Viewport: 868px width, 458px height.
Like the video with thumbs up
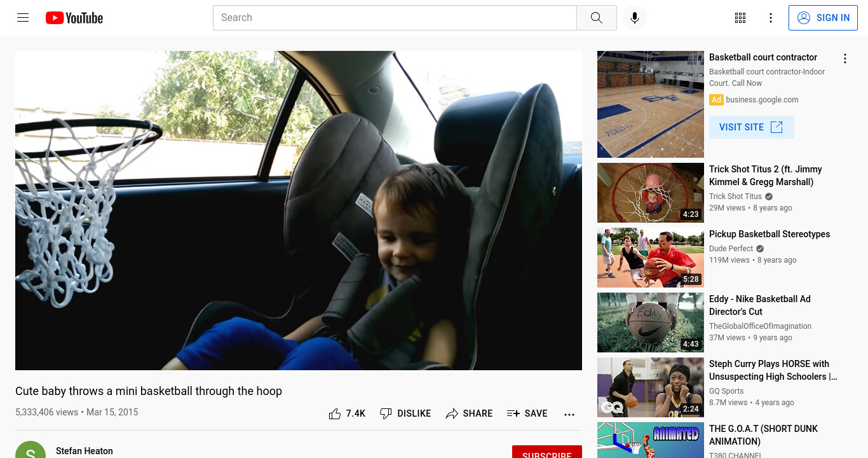(347, 413)
